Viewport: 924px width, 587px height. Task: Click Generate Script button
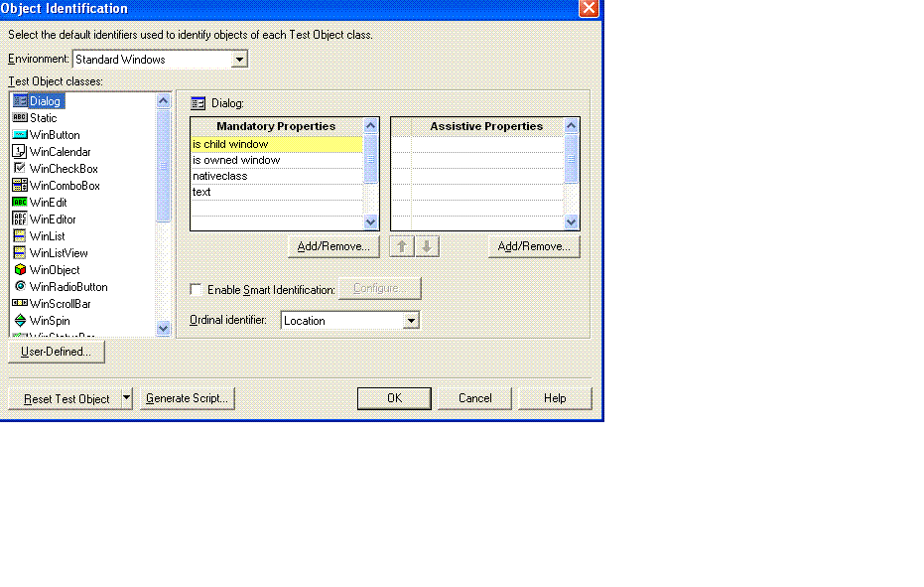(x=187, y=398)
